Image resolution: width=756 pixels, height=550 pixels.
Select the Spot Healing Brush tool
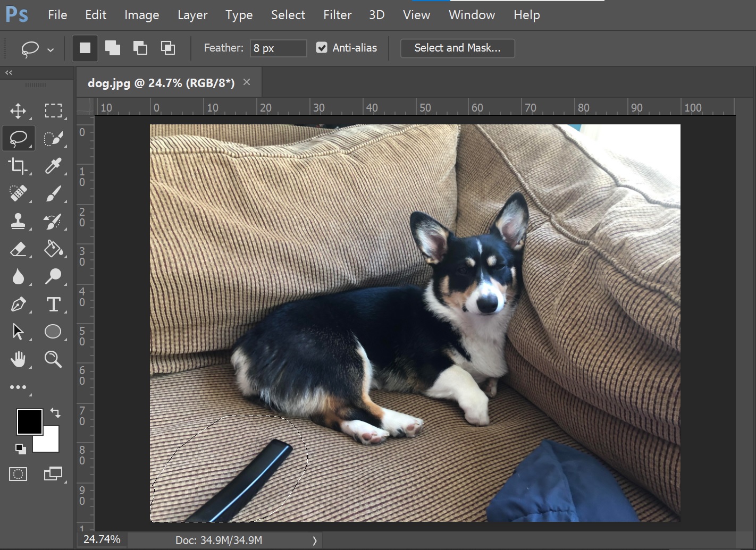(x=18, y=193)
